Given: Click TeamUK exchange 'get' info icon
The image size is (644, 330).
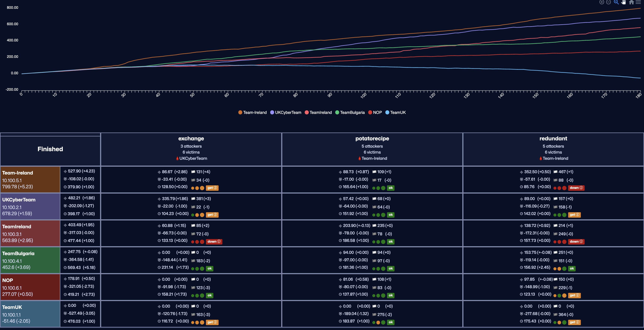Looking at the screenshot, I should point(215,322).
